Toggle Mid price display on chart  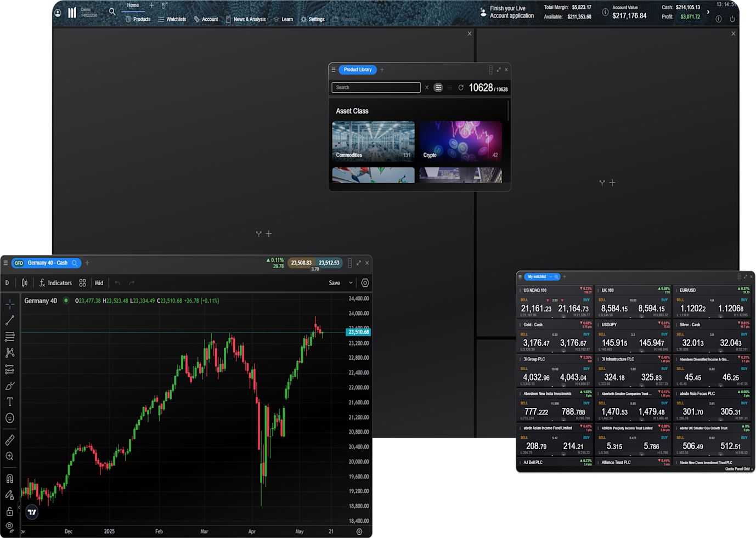99,283
